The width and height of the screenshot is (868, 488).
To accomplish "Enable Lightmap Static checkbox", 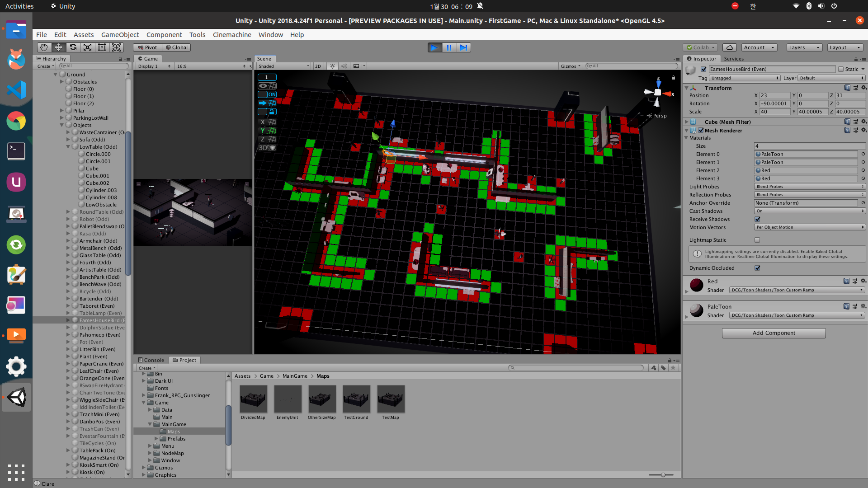I will (x=757, y=240).
